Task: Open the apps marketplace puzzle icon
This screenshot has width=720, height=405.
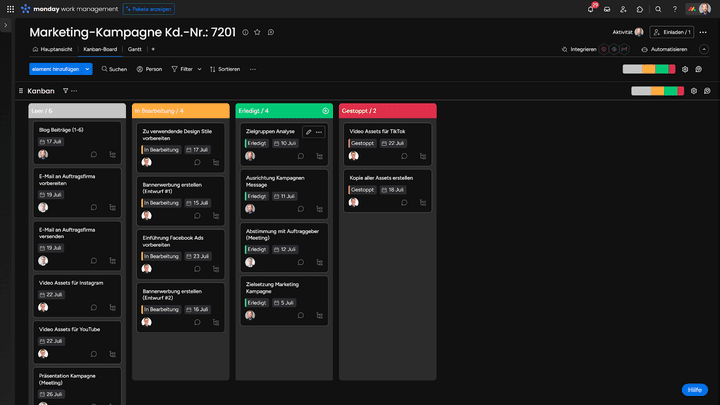Action: coord(640,9)
